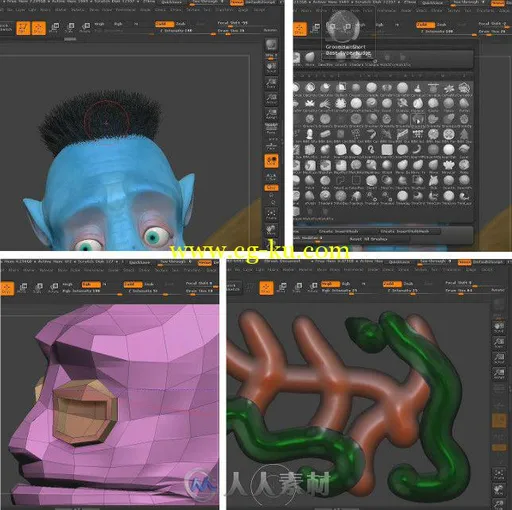Screen dimensions: 512x510
Task: Open the current brush thumbnail above the blue character shelf
Action: click(271, 44)
